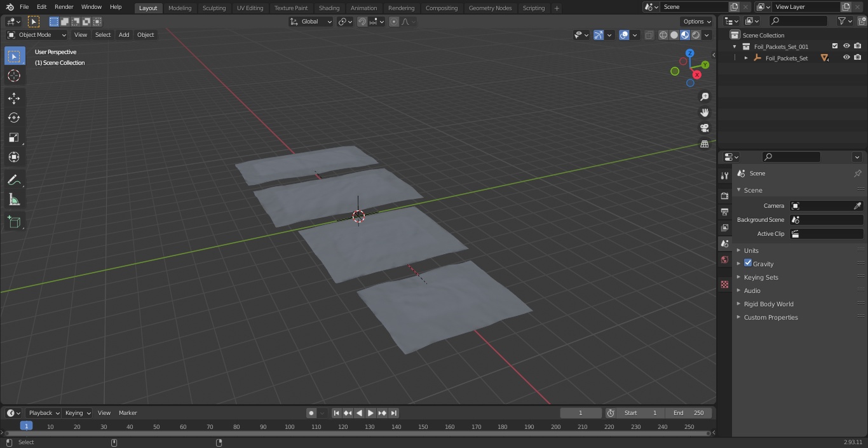Open the pivot point dropdown
Image resolution: width=868 pixels, height=448 pixels.
click(x=345, y=22)
